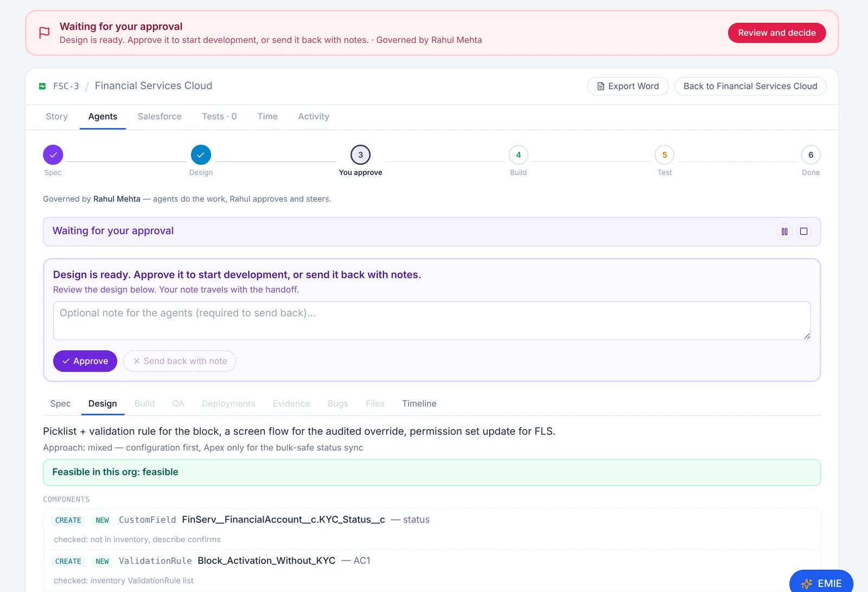This screenshot has height=592, width=868.
Task: Open the Bugs sub-tab
Action: pyautogui.click(x=338, y=404)
